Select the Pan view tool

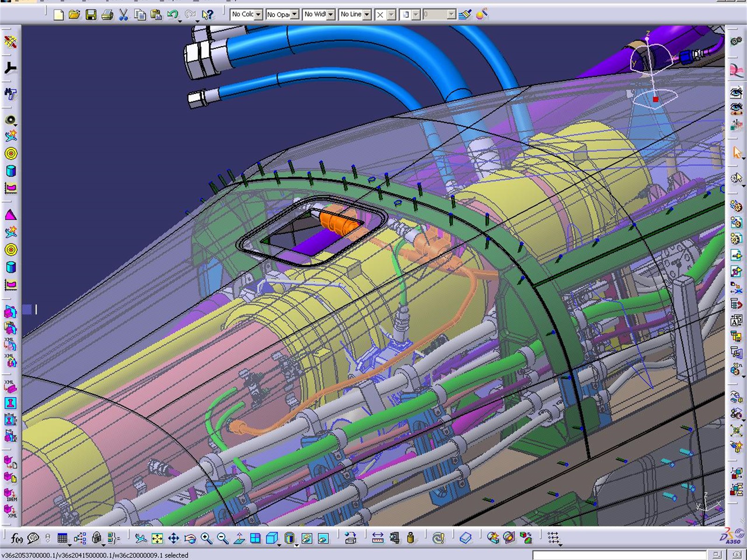pyautogui.click(x=174, y=539)
